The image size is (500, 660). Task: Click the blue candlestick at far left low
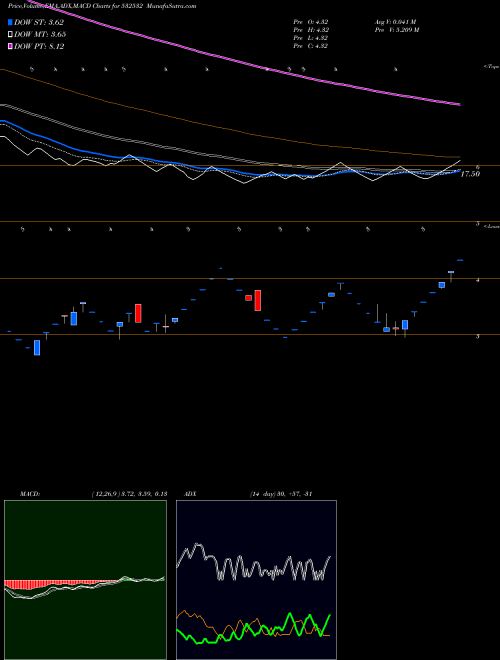(37, 348)
